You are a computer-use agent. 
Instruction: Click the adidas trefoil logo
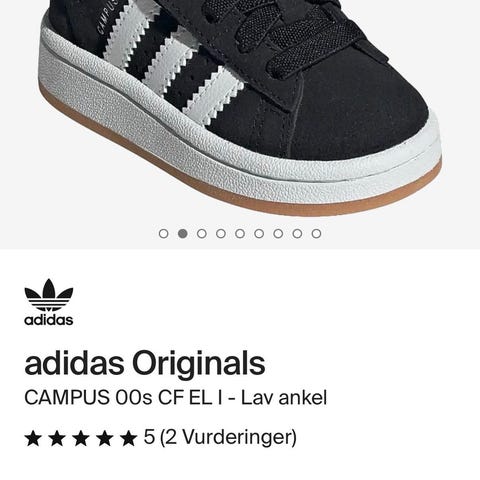49,302
